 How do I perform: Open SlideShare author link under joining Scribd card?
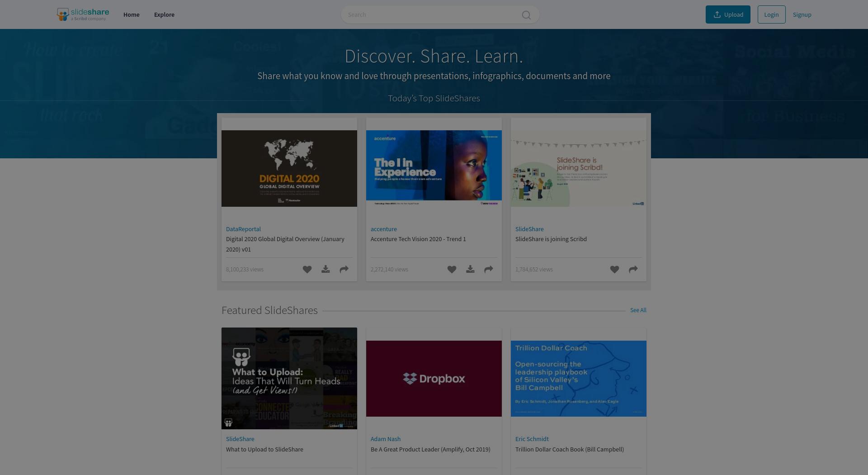[x=529, y=229]
